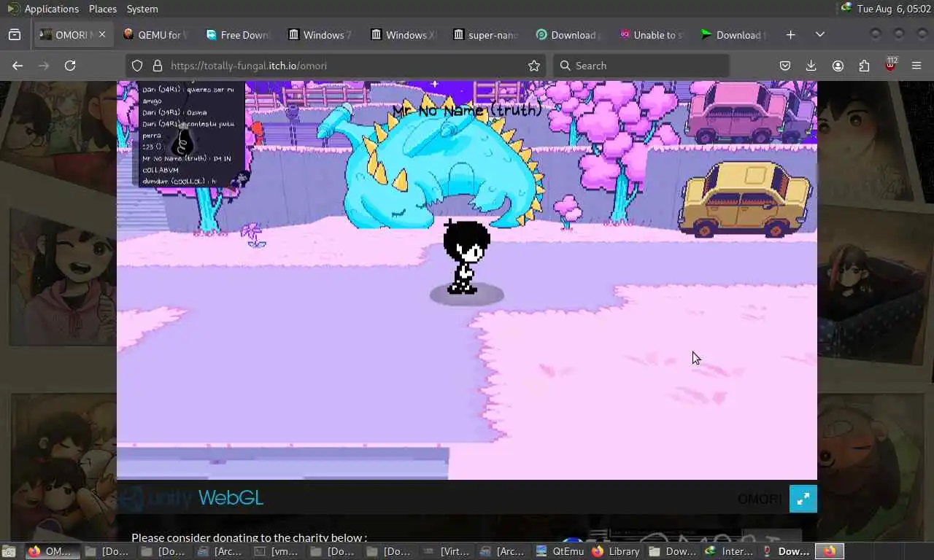
Task: Switch to the Free Downl tab
Action: click(x=238, y=34)
